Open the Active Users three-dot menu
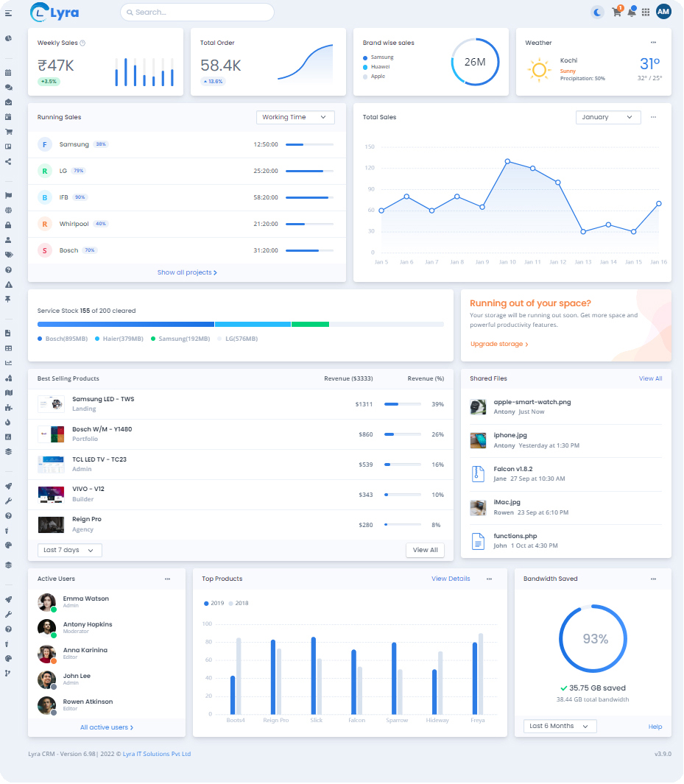This screenshot has height=784, width=684. point(168,579)
